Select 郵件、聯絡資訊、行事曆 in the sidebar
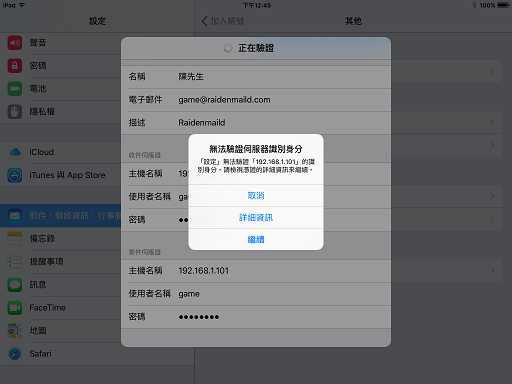Image resolution: width=512 pixels, height=384 pixels. (60, 216)
